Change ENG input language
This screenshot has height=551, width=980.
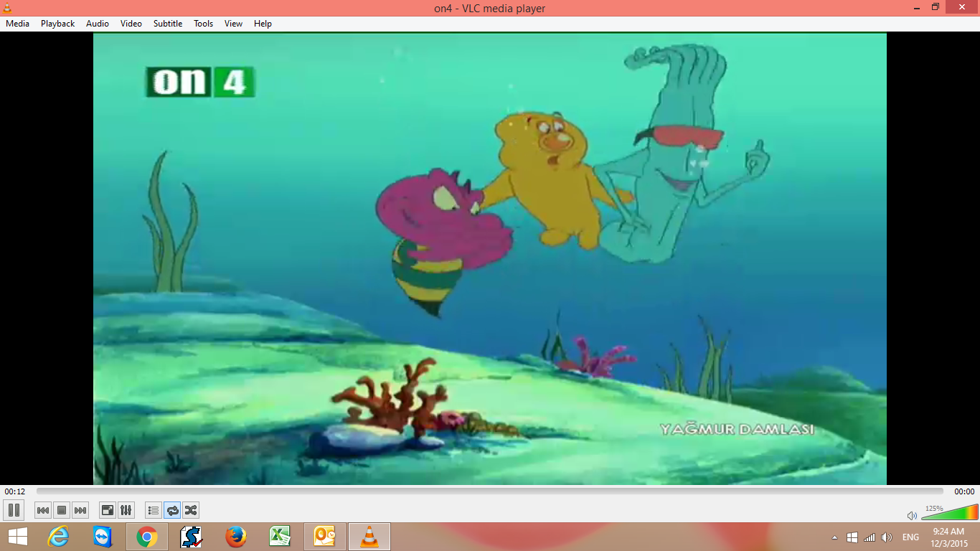pyautogui.click(x=910, y=537)
